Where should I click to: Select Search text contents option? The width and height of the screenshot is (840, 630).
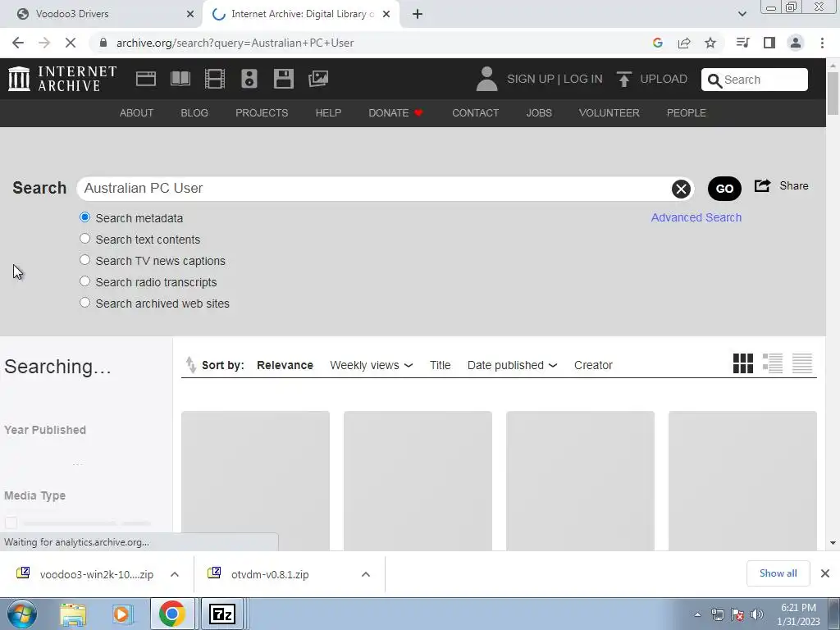[84, 239]
